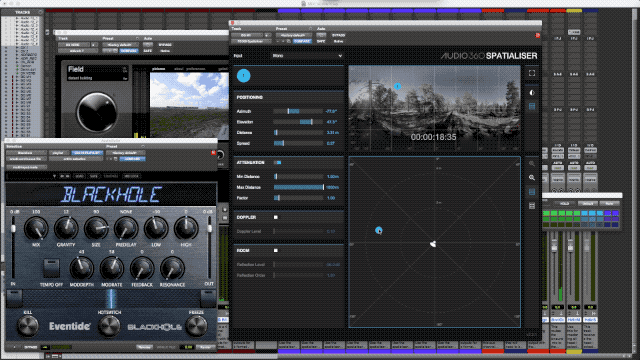Click red target icon in Blackhole window

[213, 153]
